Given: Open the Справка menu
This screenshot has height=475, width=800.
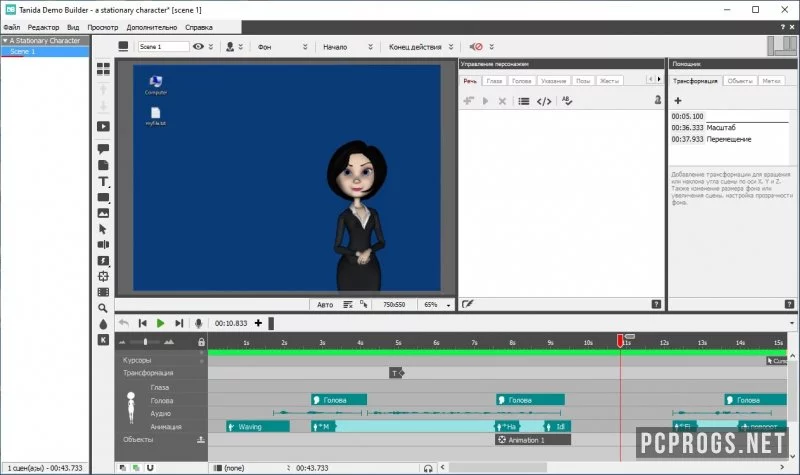Looking at the screenshot, I should (199, 27).
